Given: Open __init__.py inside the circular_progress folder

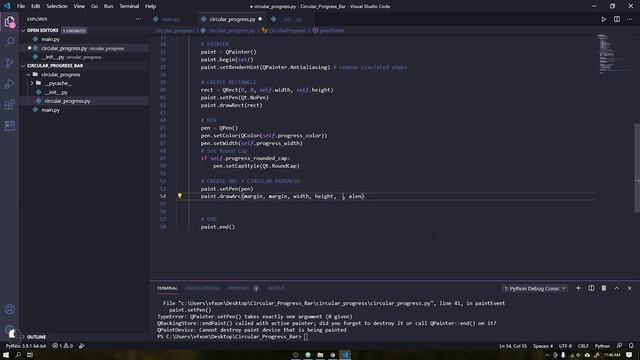Looking at the screenshot, I should (x=56, y=92).
